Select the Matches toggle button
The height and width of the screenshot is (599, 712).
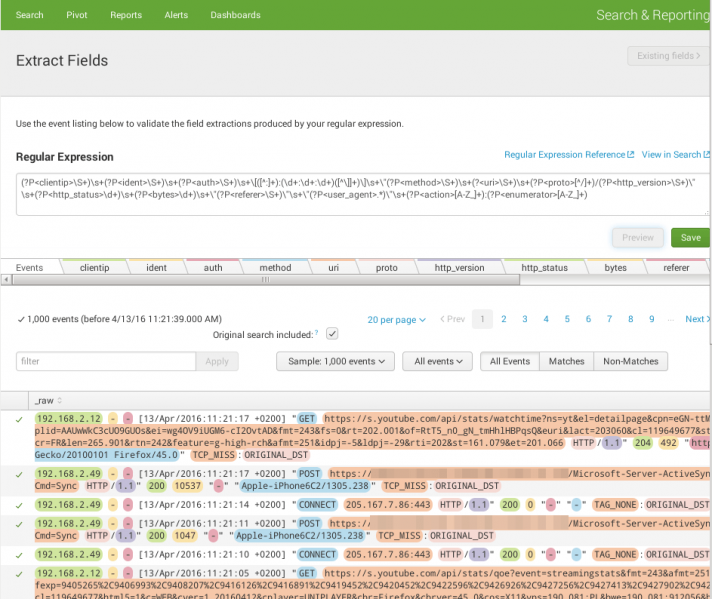(566, 361)
